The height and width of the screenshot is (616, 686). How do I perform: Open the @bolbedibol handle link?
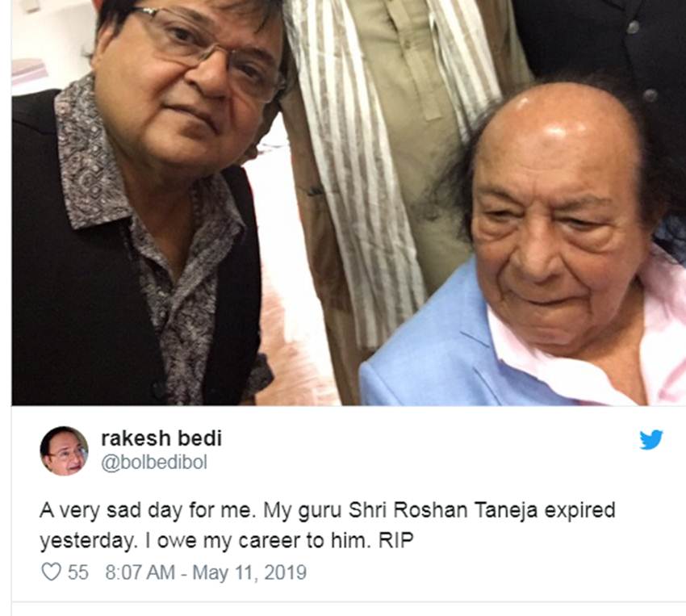tap(154, 463)
